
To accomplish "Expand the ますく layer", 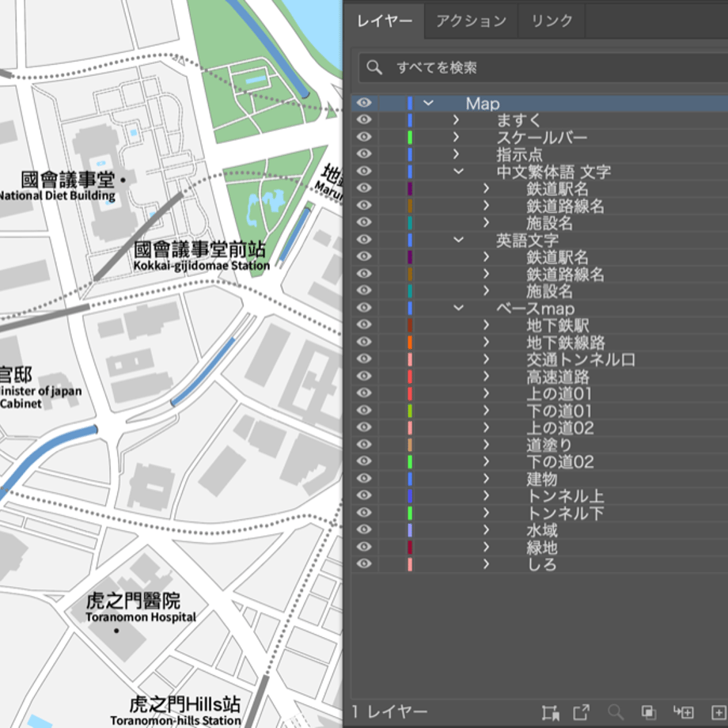I will 456,119.
